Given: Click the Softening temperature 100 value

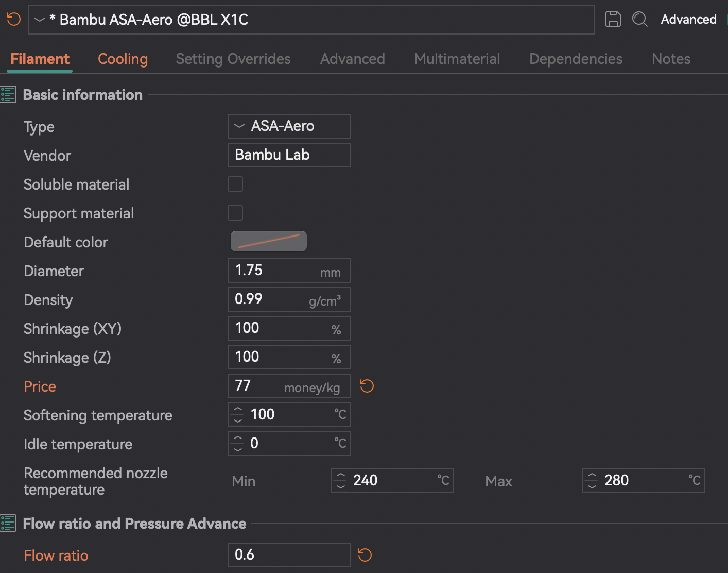Looking at the screenshot, I should pos(263,414).
